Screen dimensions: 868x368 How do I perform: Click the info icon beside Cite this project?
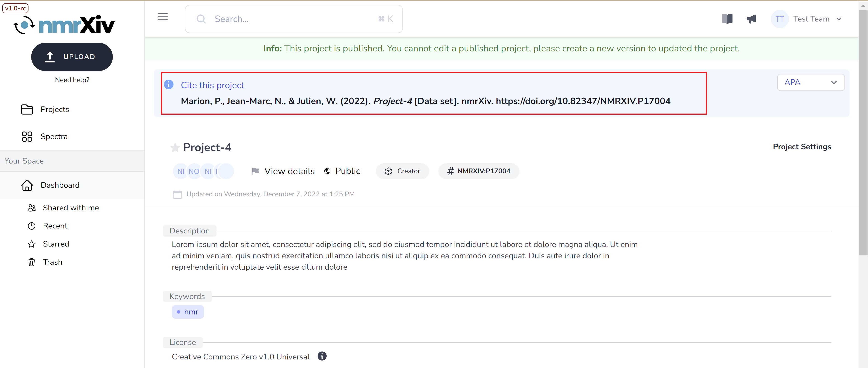pyautogui.click(x=168, y=84)
